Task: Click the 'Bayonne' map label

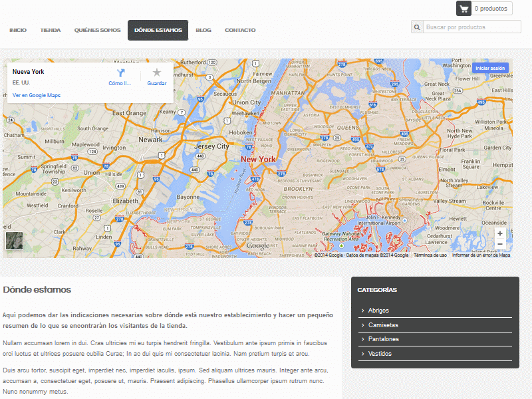Action: click(x=188, y=197)
